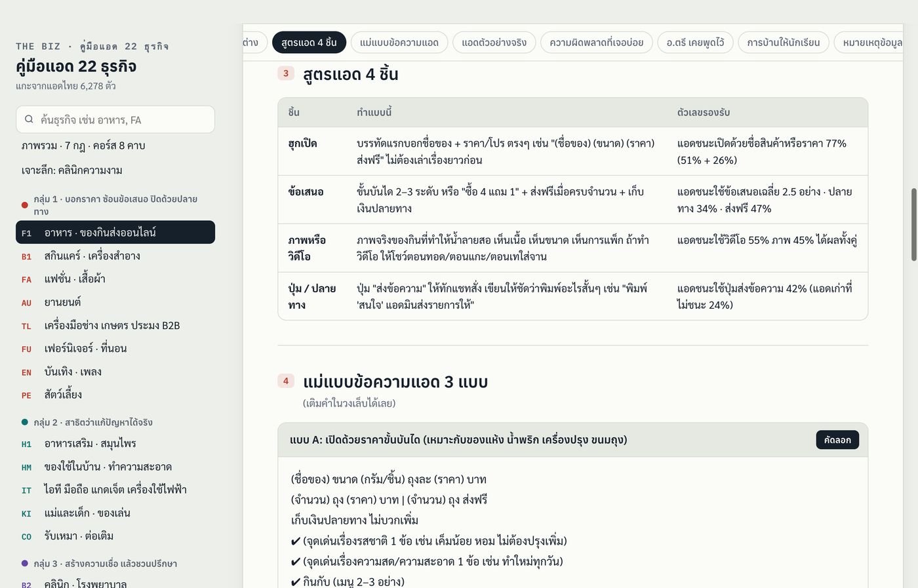Switch to การบ้านให้นักเรียน tab
This screenshot has height=588, width=918.
tap(784, 43)
